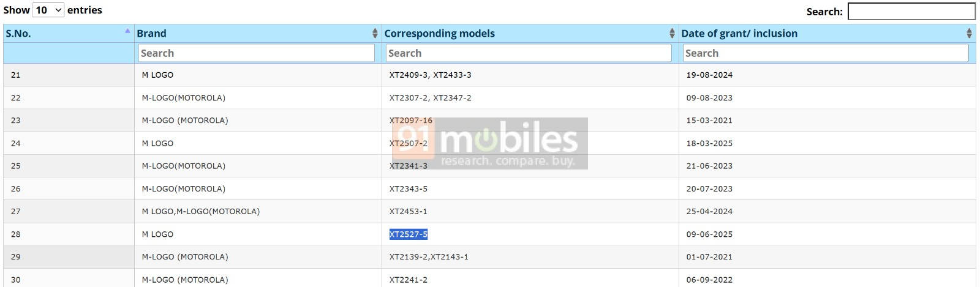This screenshot has height=287, width=980.
Task: Click the S.No. header label
Action: pyautogui.click(x=18, y=34)
